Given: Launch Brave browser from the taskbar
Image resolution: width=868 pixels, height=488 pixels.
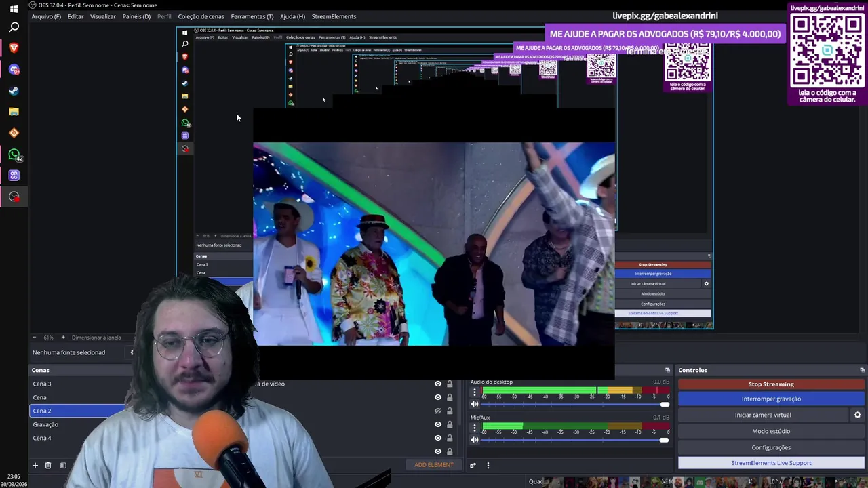Looking at the screenshot, I should tap(14, 48).
